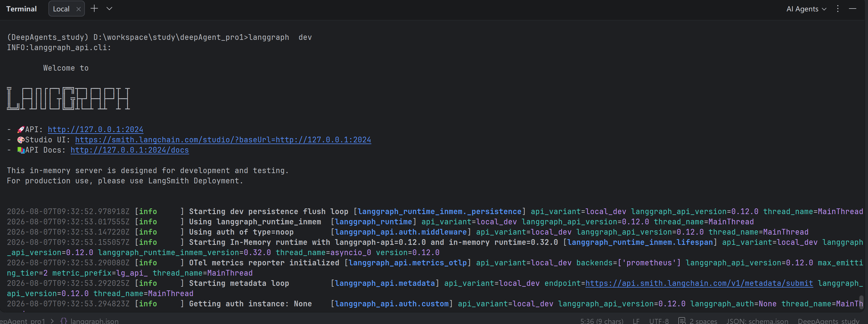Open the Studio UI smith.langchain.com link
This screenshot has height=324, width=868.
click(223, 140)
